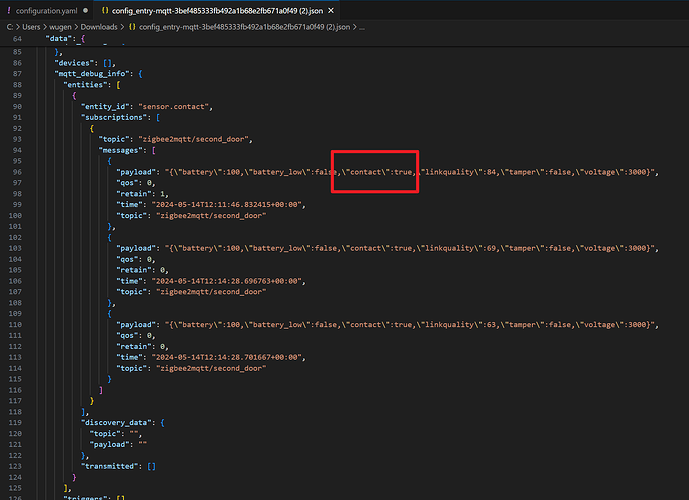Click the closing bracket on line 116

[101, 390]
